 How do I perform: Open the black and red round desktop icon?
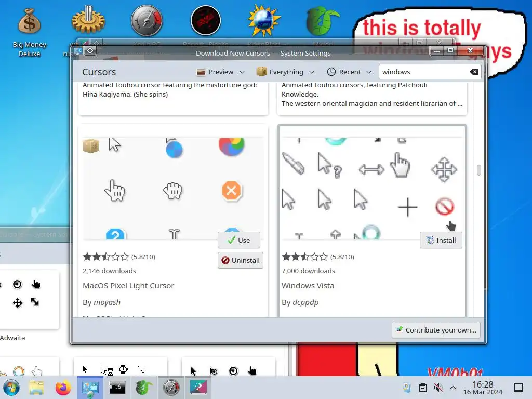click(x=206, y=20)
